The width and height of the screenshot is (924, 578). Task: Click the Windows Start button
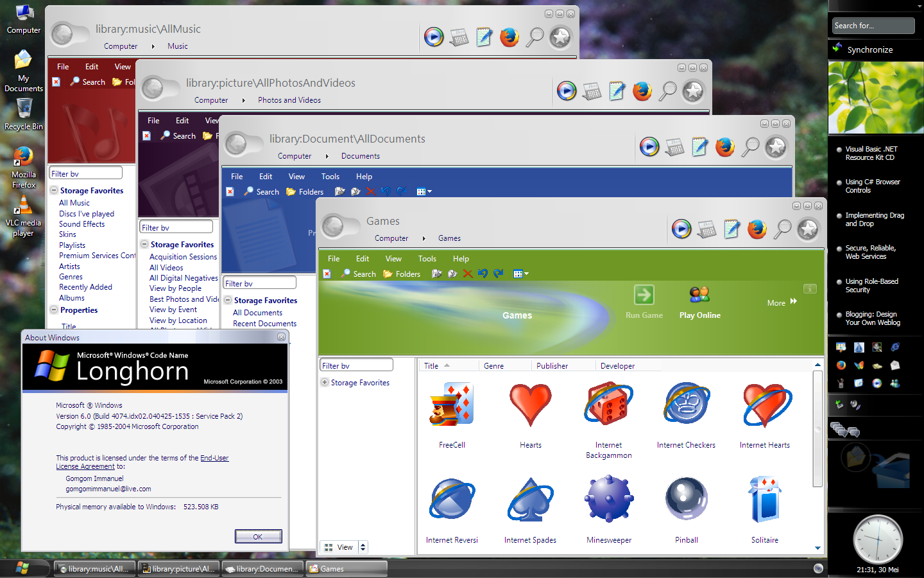click(23, 568)
